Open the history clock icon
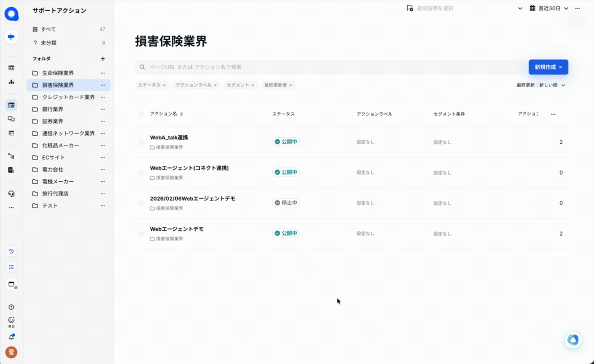Screen dimensions: 594x364 pyautogui.click(x=11, y=251)
